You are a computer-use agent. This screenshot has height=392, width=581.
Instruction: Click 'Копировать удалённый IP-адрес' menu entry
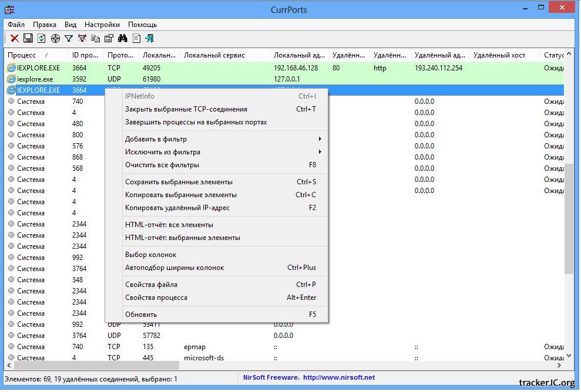pos(177,208)
